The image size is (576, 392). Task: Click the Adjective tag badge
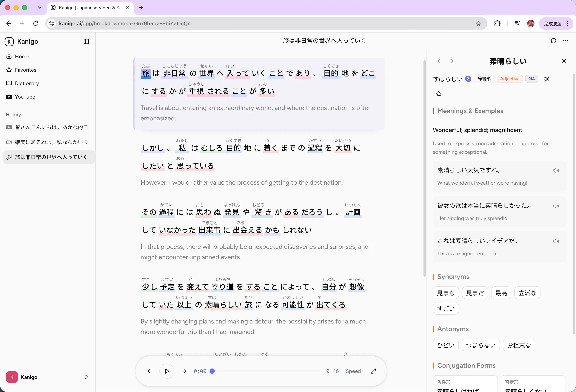point(510,79)
